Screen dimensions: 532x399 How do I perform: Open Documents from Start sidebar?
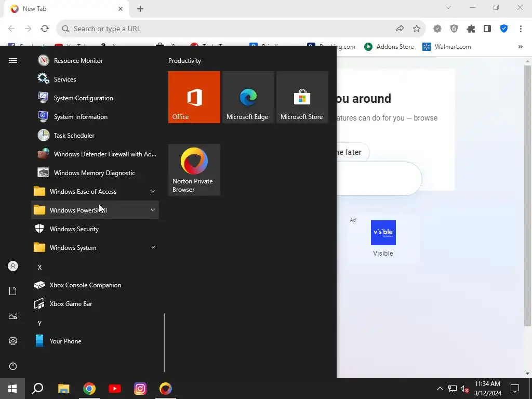click(13, 291)
